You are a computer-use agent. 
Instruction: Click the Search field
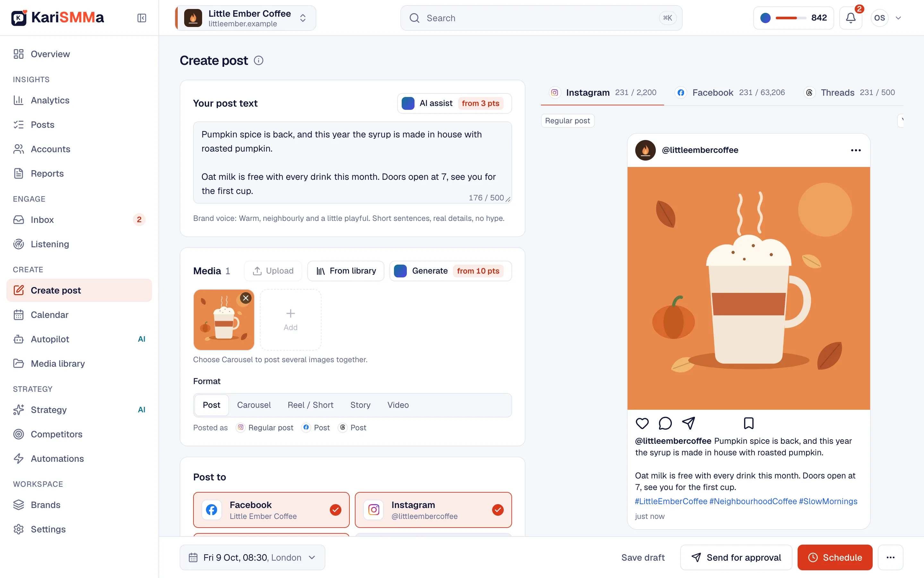[541, 18]
